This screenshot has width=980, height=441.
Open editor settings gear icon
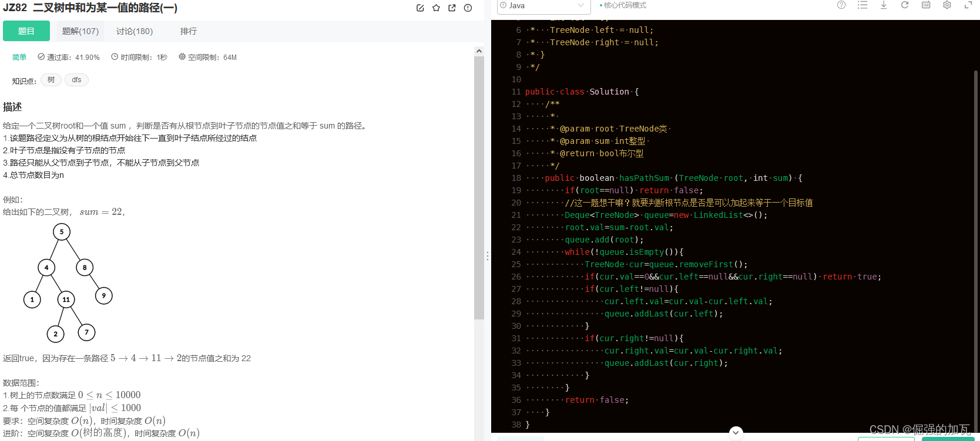point(947,5)
